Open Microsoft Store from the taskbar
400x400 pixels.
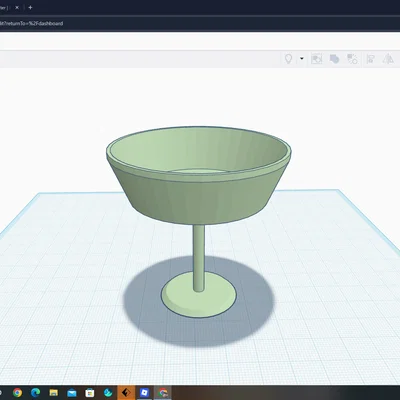(x=89, y=393)
